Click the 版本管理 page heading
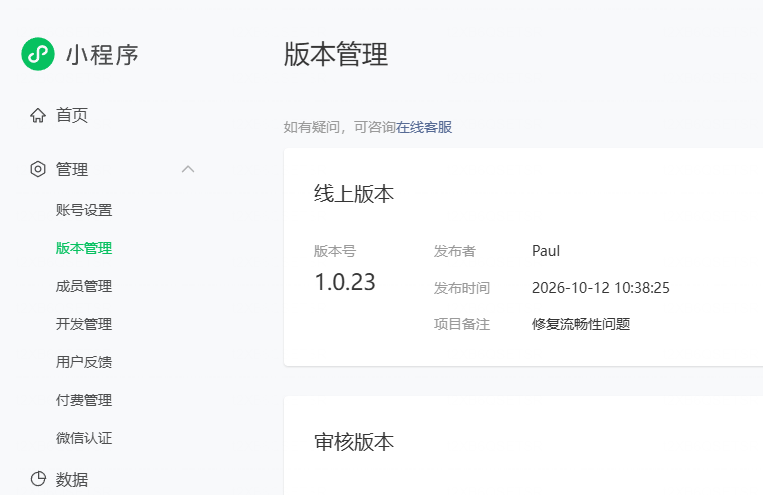This screenshot has height=495, width=763. (336, 54)
